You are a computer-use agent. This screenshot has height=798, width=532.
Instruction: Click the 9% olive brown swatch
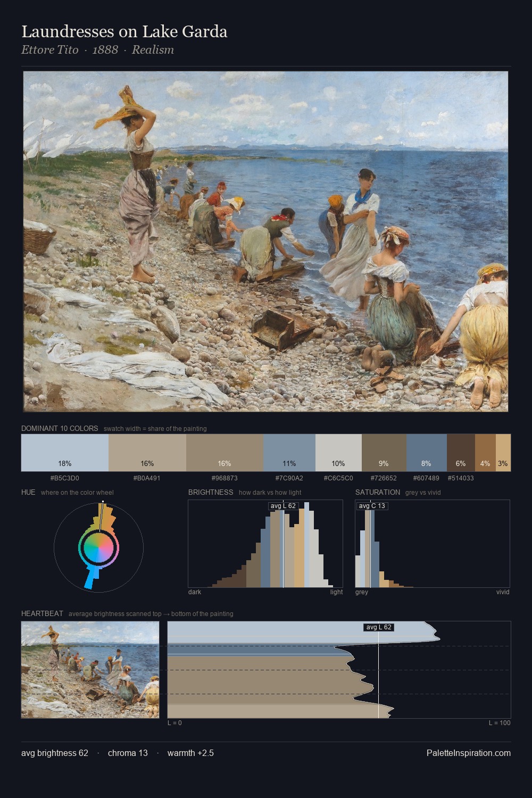point(384,453)
